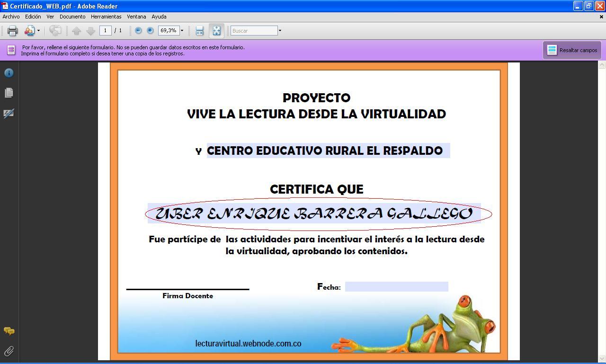Expand the zoom percentage dropdown
This screenshot has height=364, width=606.
pos(182,31)
